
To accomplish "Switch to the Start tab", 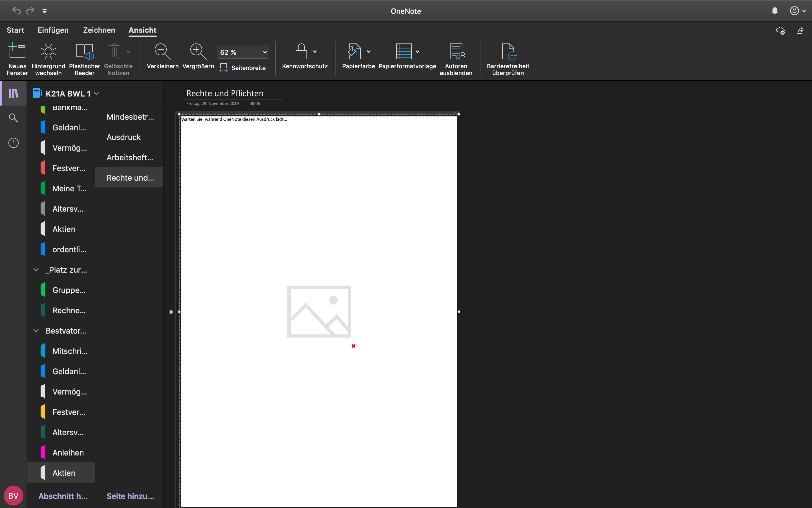I will pyautogui.click(x=16, y=30).
